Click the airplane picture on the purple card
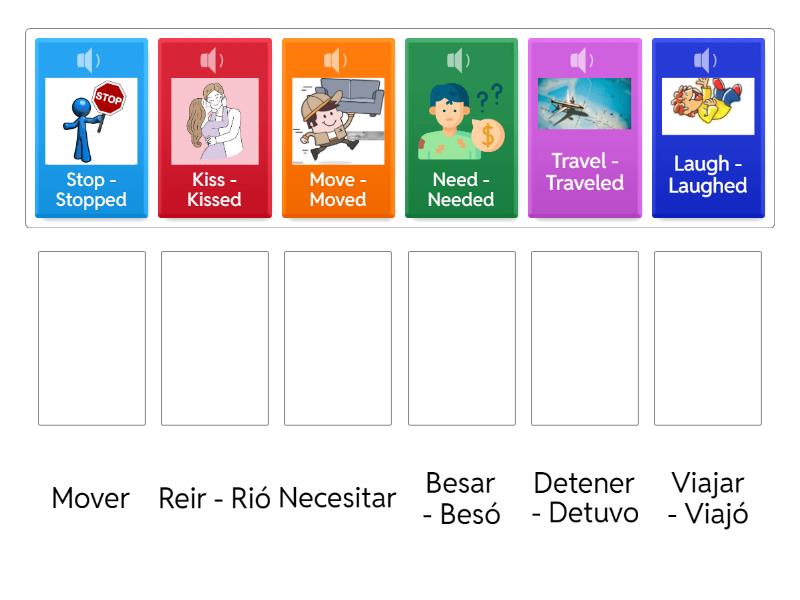 click(x=584, y=103)
